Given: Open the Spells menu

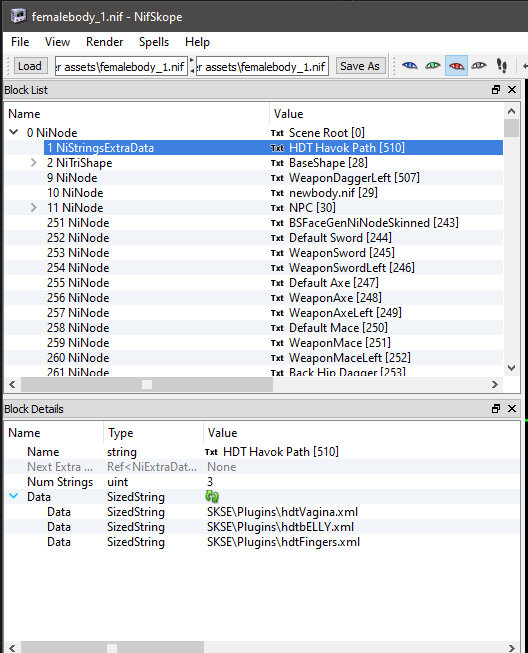Looking at the screenshot, I should 154,42.
